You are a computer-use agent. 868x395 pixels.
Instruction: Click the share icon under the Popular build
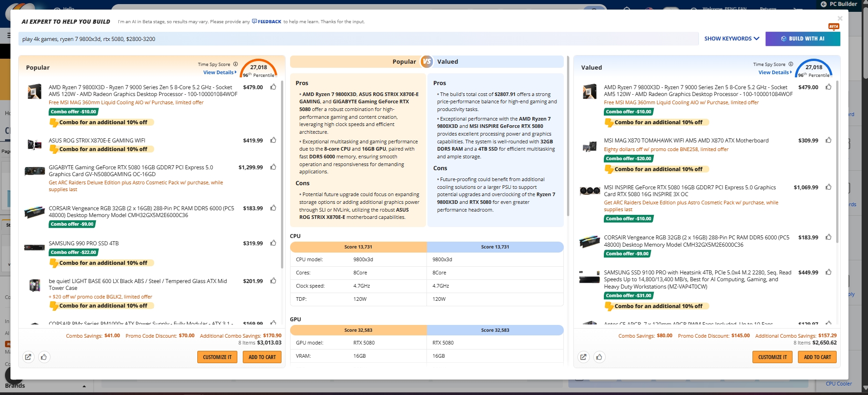(28, 357)
